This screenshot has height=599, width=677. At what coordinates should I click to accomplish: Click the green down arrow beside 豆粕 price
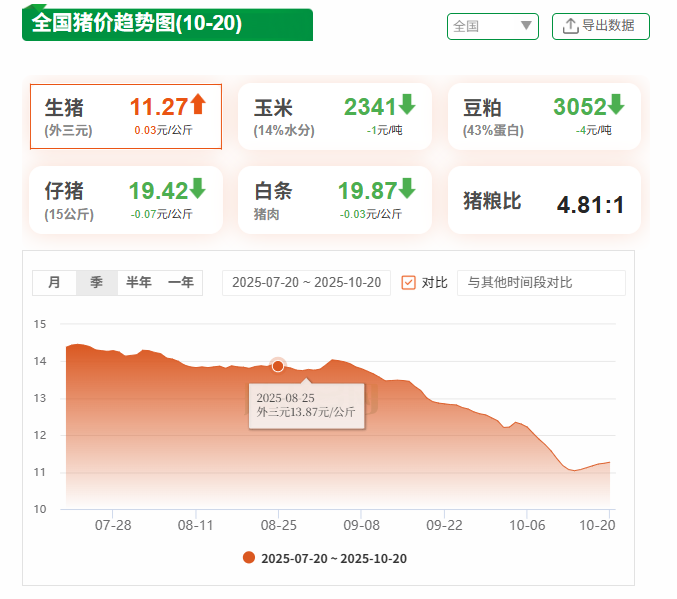[x=616, y=104]
